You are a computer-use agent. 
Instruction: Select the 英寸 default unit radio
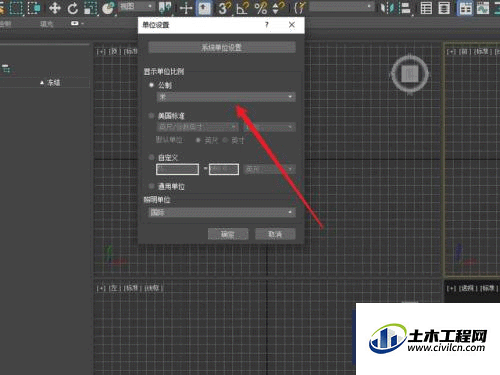click(225, 140)
